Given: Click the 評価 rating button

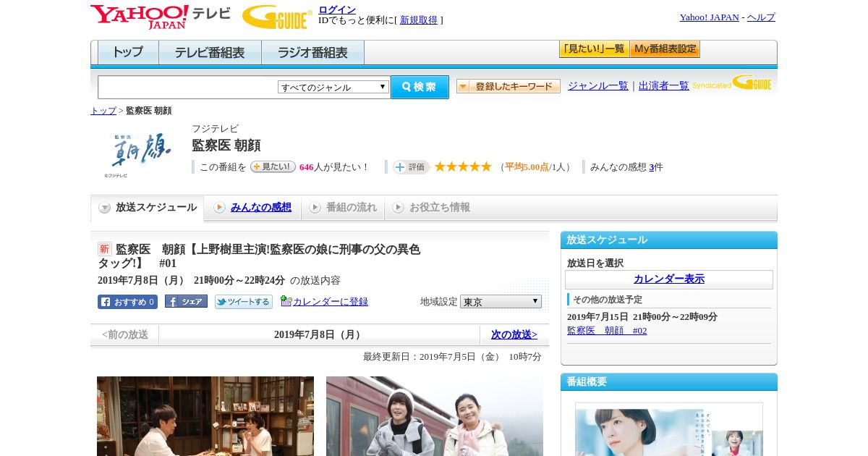Looking at the screenshot, I should click(x=411, y=167).
